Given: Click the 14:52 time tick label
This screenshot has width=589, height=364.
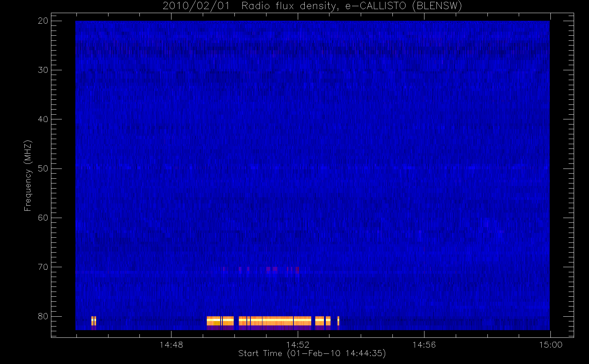Looking at the screenshot, I should coord(297,345).
